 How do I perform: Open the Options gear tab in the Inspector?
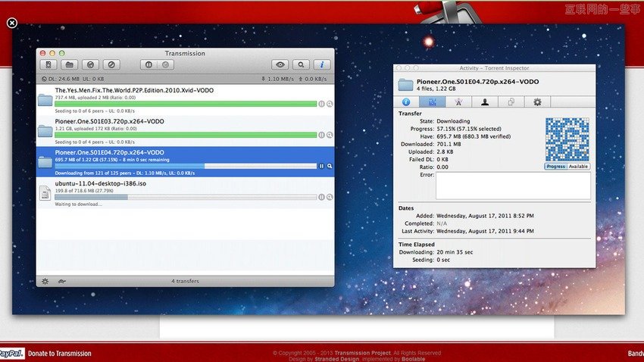pos(537,101)
